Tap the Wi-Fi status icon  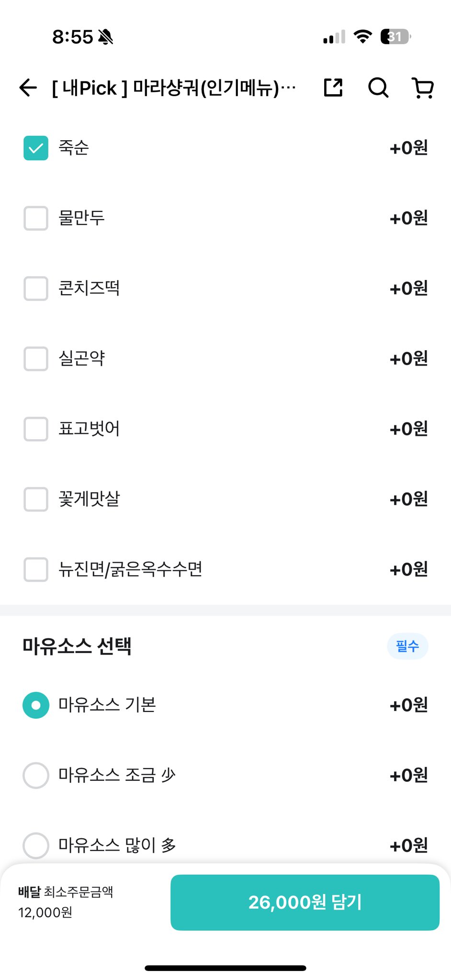click(362, 37)
